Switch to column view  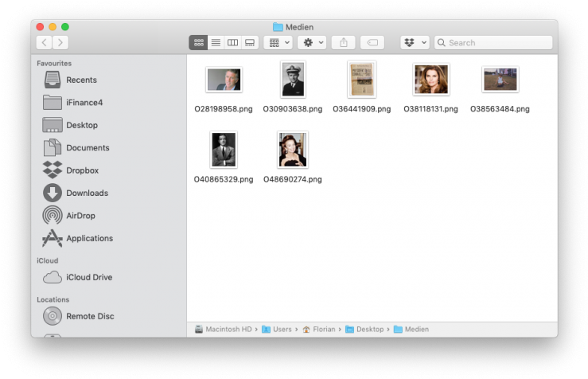(232, 43)
